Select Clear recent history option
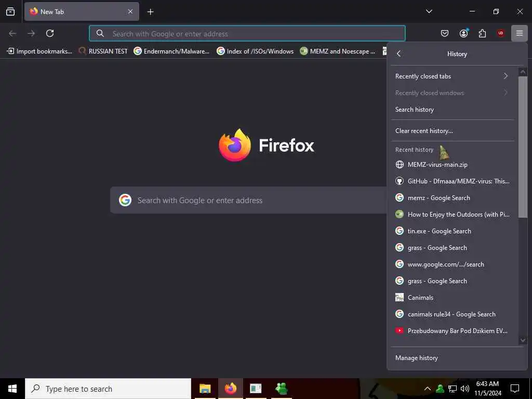Screen dimensions: 532x399 [453, 130]
